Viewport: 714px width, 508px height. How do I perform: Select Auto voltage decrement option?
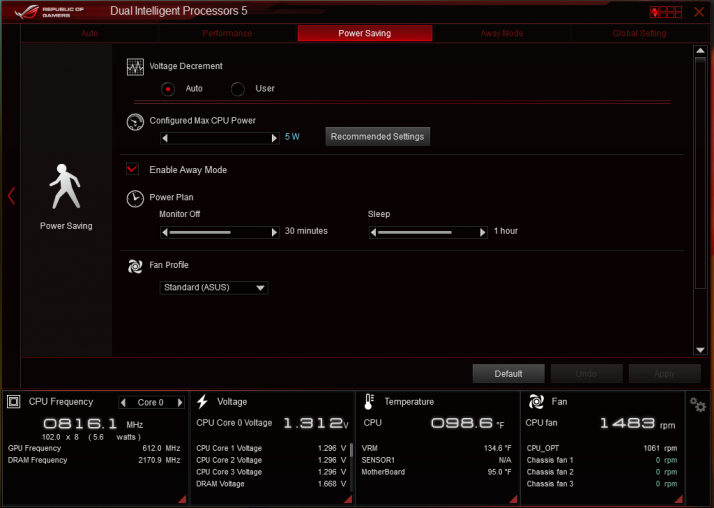[168, 89]
